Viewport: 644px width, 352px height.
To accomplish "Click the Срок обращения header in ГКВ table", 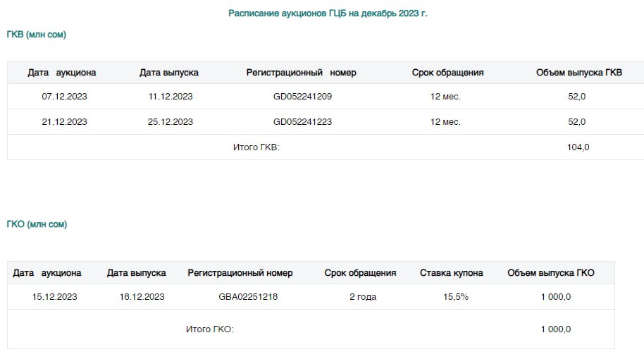I will [447, 73].
